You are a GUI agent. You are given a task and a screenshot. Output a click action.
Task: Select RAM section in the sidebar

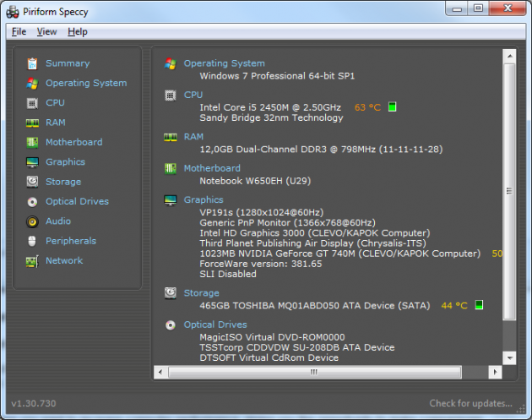(56, 123)
